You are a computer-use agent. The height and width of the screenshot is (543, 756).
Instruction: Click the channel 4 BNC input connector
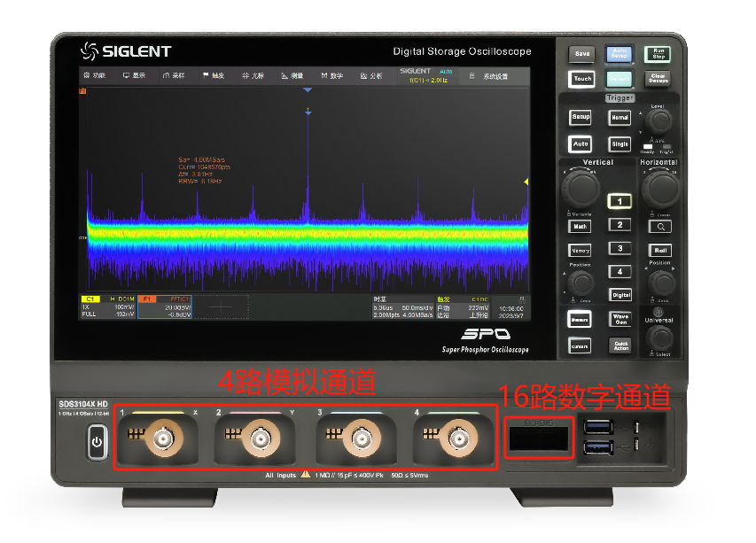coord(459,438)
